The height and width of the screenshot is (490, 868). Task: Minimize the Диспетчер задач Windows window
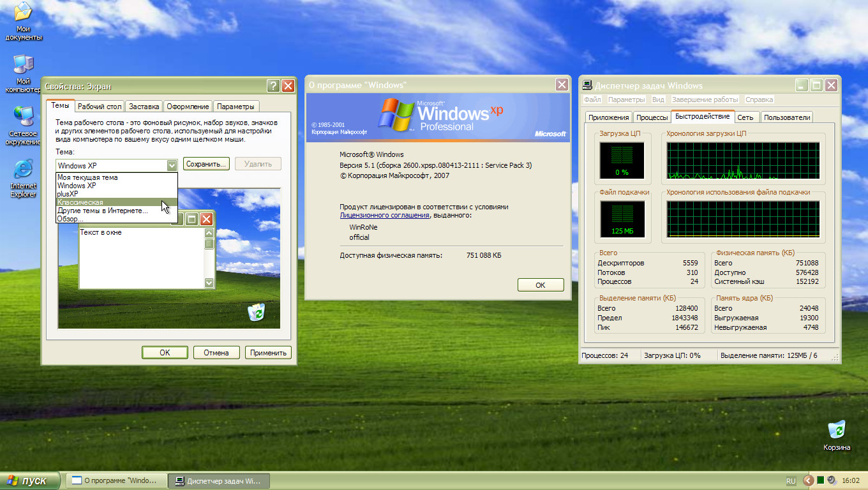pyautogui.click(x=802, y=85)
